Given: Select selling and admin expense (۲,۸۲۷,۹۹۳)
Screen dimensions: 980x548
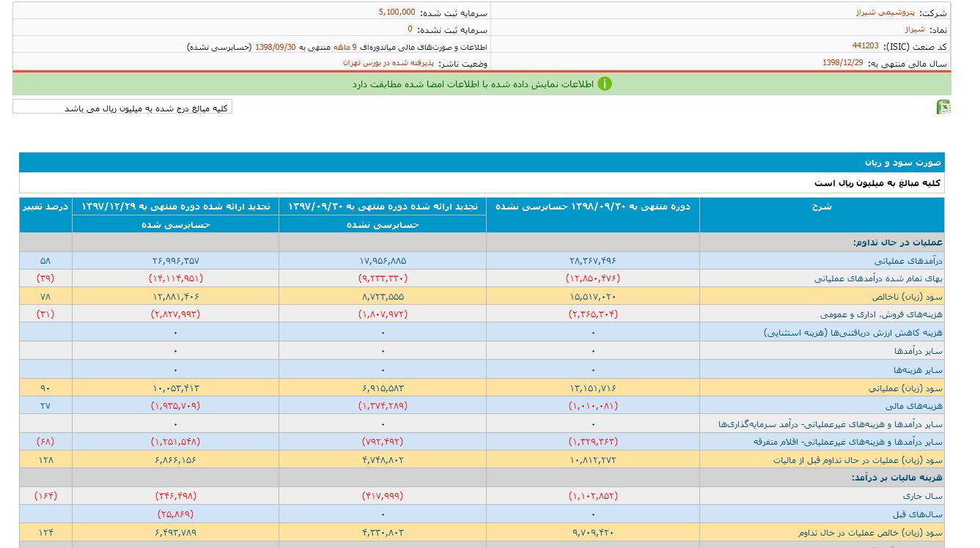Looking at the screenshot, I should pyautogui.click(x=175, y=314).
